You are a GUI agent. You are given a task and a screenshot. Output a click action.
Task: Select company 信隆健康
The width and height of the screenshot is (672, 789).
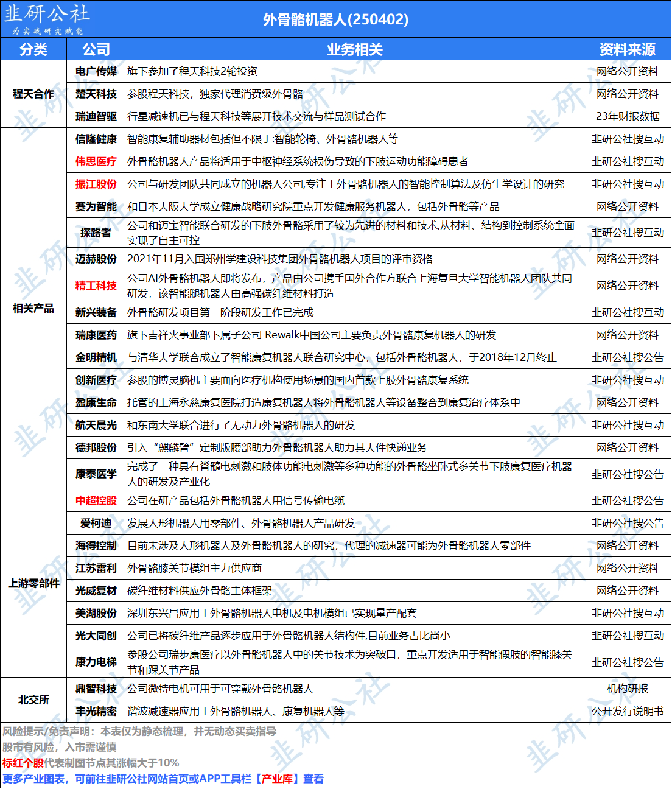(x=96, y=139)
